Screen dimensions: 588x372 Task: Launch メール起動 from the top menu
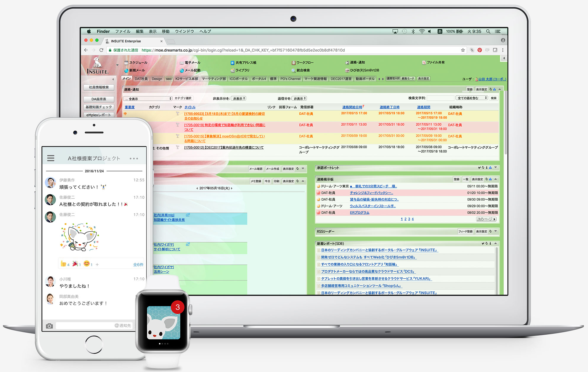coord(190,70)
